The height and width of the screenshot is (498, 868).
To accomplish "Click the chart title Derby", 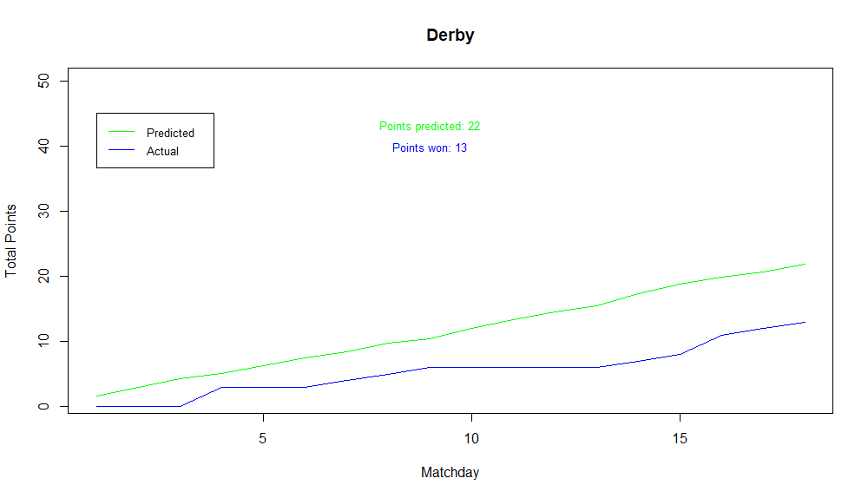I will coord(450,35).
